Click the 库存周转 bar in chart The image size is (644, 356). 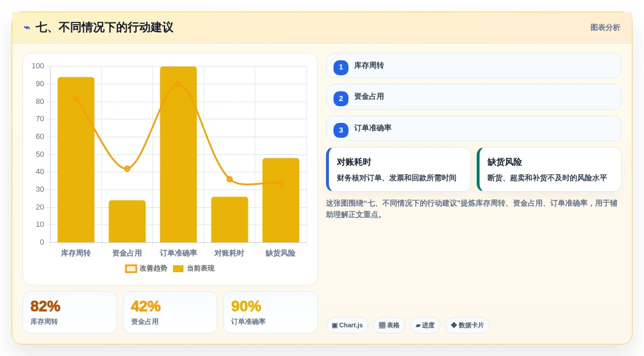76,160
